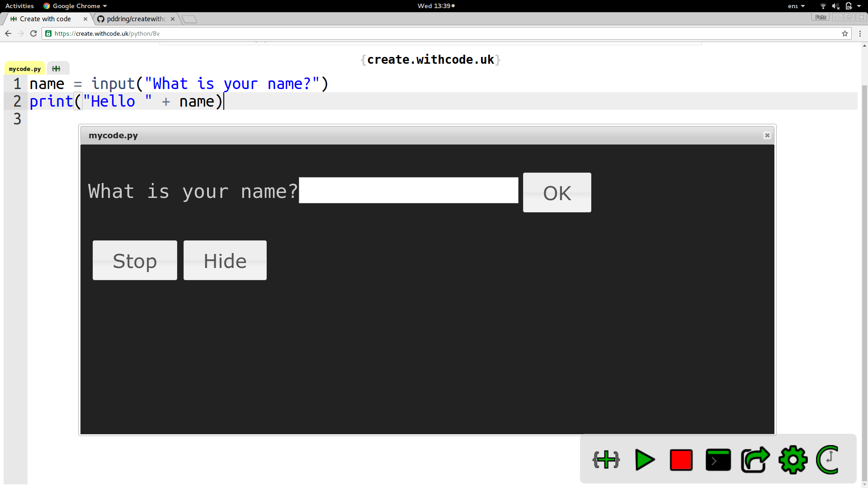Open Chrome's three-dot menu
Screen dimensions: 868x488
tap(859, 33)
